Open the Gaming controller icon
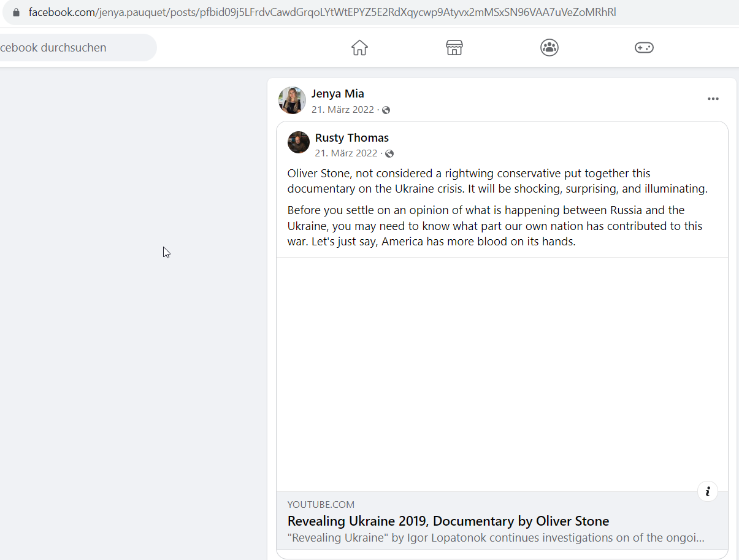This screenshot has width=739, height=560. [x=644, y=48]
